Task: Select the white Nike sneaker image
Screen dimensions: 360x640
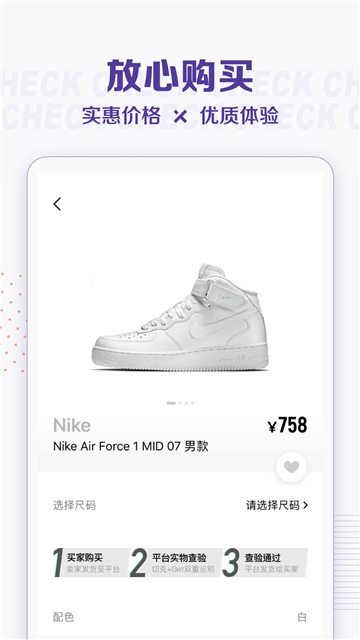Action: [180, 317]
